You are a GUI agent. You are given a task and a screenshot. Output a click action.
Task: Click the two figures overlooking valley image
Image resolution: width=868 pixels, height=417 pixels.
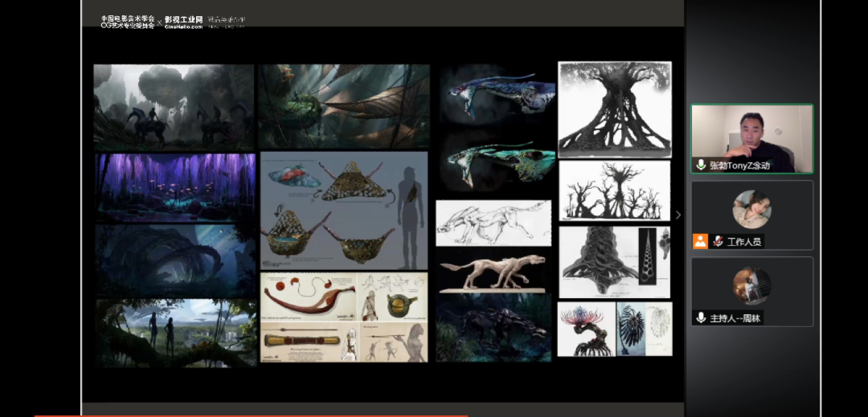click(x=175, y=333)
